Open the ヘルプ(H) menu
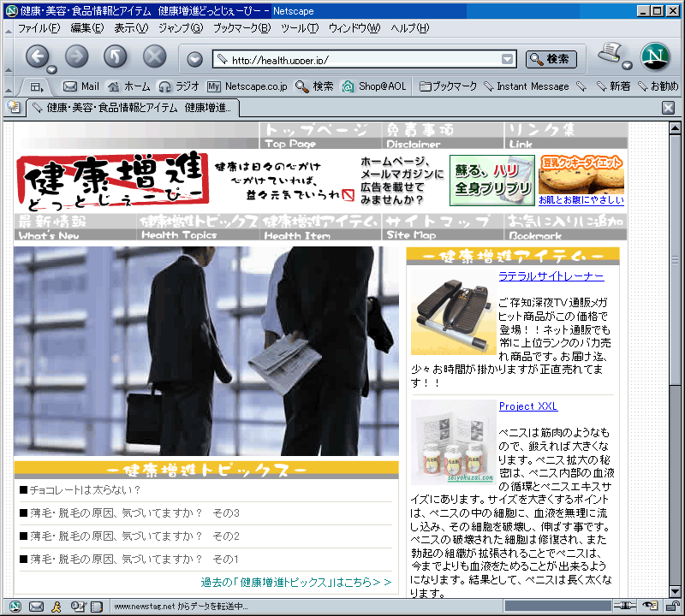Image resolution: width=685 pixels, height=616 pixels. pyautogui.click(x=410, y=28)
